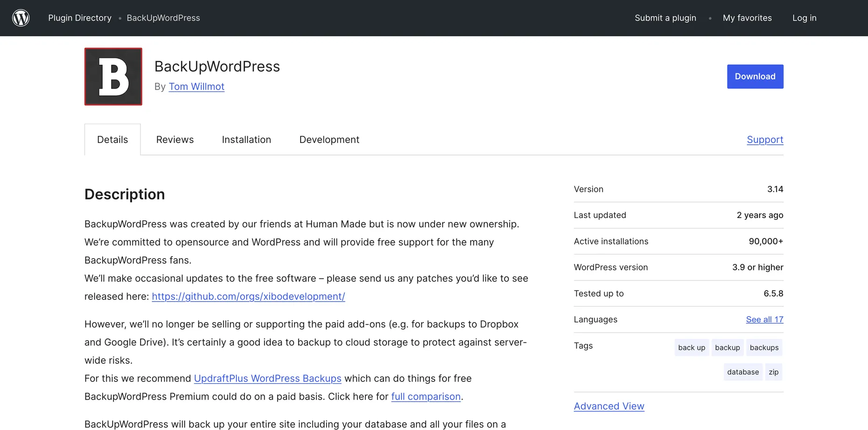Viewport: 868px width, 430px height.
Task: Click the WordPress version label
Action: coord(611,268)
